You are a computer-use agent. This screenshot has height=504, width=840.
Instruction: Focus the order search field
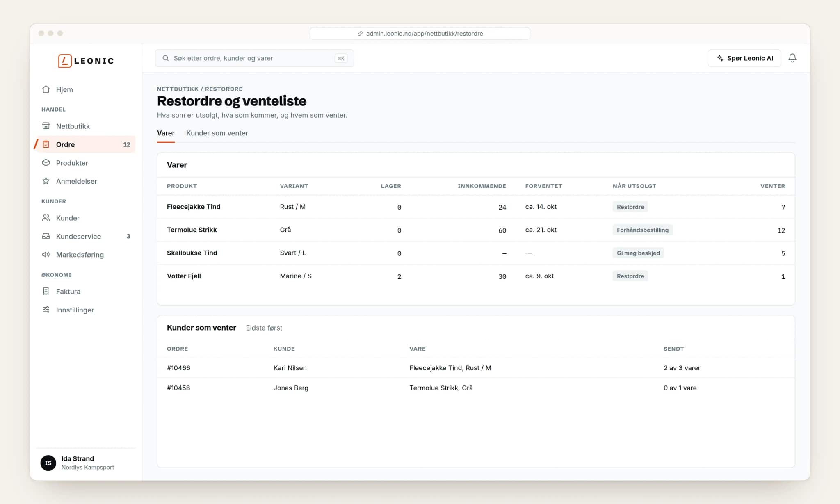tap(254, 58)
